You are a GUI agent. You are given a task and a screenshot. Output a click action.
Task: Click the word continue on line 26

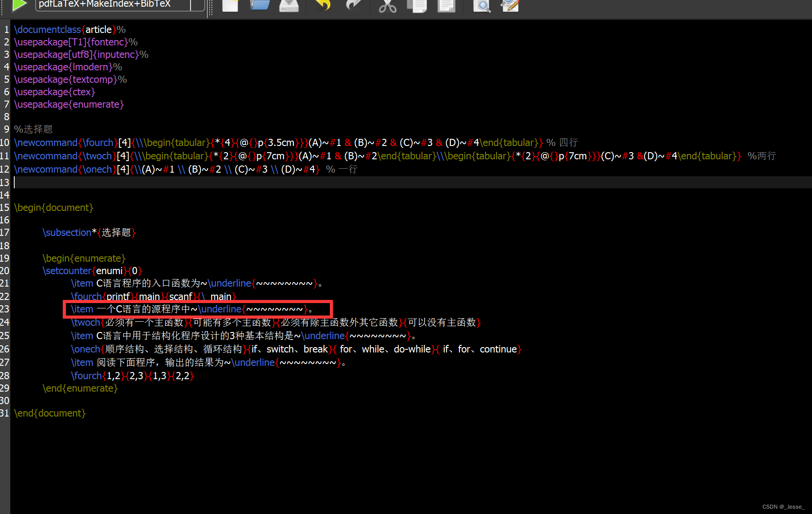498,349
